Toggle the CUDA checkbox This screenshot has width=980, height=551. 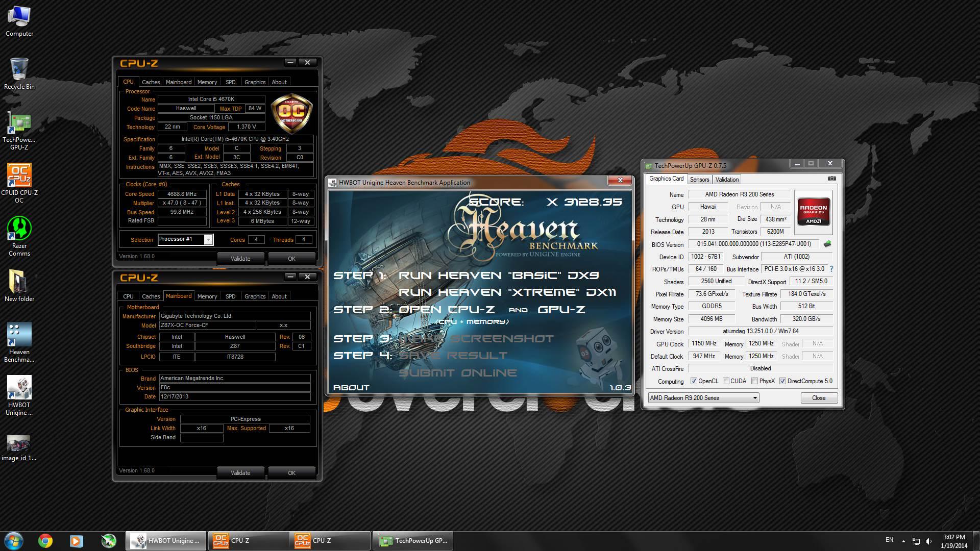726,381
